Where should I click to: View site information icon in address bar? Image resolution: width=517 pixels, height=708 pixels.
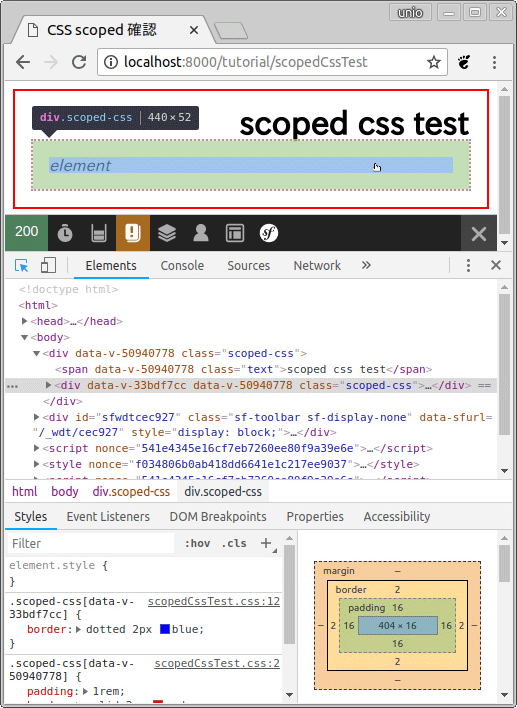click(111, 62)
